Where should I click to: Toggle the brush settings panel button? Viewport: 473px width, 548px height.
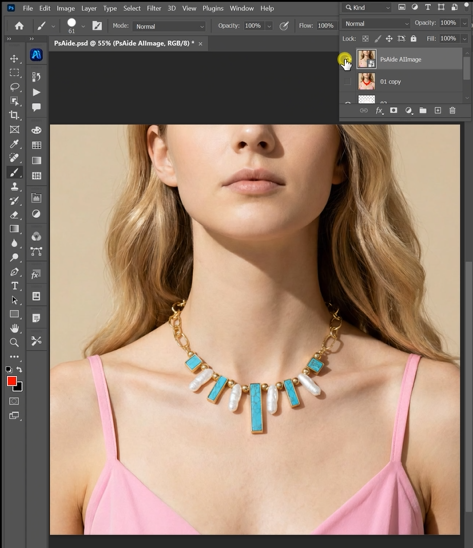coord(97,26)
